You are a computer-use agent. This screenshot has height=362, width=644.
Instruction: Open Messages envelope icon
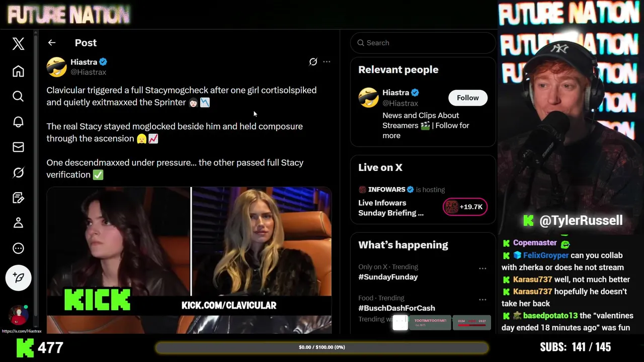[x=18, y=147]
